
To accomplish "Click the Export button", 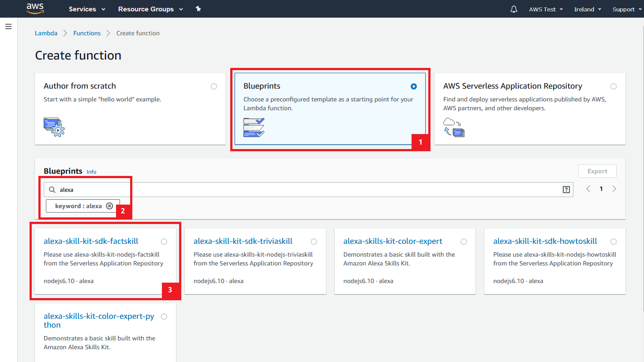I will (x=597, y=171).
